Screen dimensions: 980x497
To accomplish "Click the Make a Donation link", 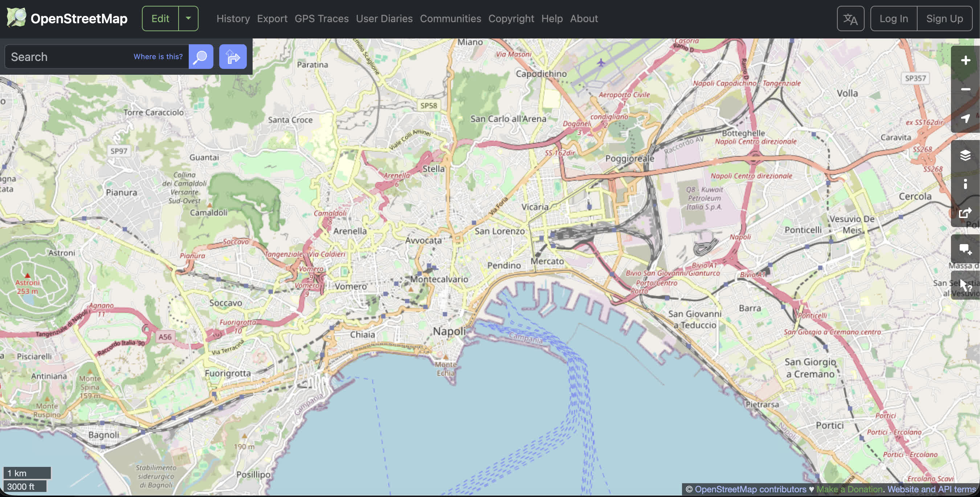I will pos(849,489).
